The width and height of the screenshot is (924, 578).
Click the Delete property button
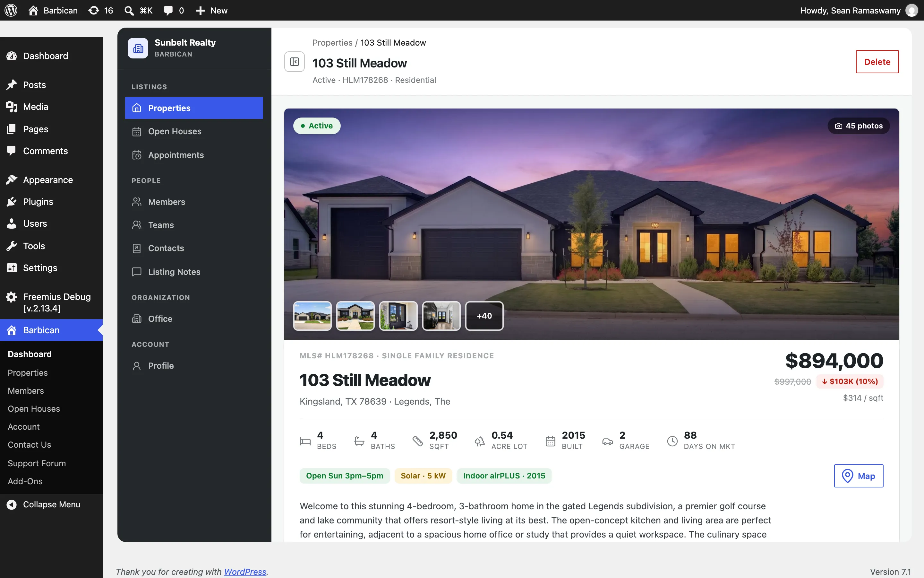[877, 62]
